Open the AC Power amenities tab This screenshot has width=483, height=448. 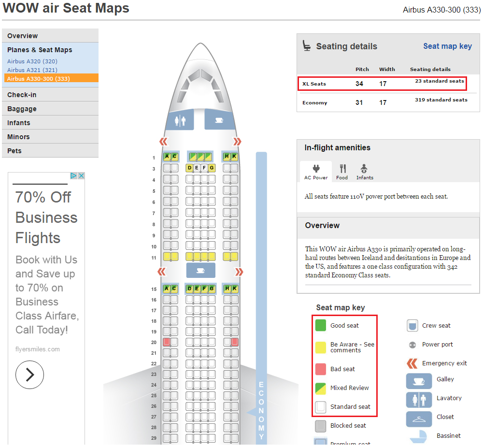click(316, 172)
